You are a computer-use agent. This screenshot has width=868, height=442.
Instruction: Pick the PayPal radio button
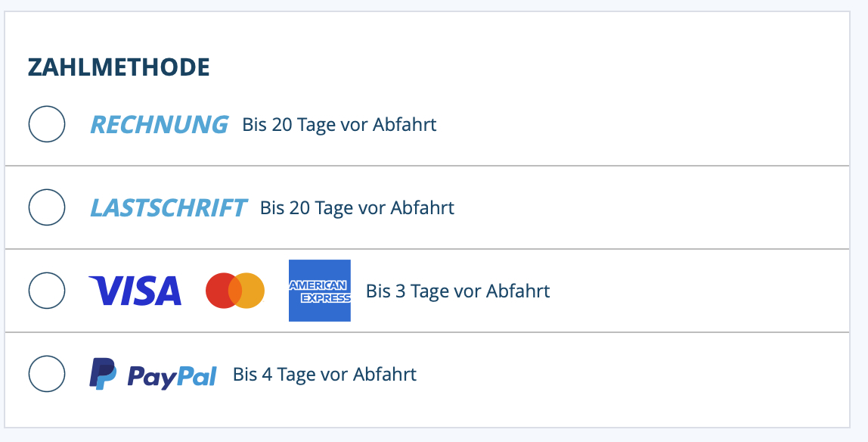coord(47,374)
